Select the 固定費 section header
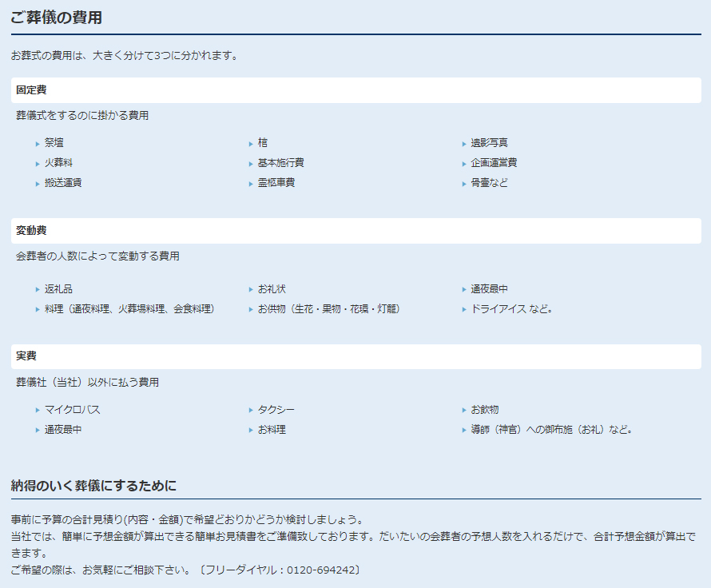This screenshot has width=711, height=588. pyautogui.click(x=31, y=90)
